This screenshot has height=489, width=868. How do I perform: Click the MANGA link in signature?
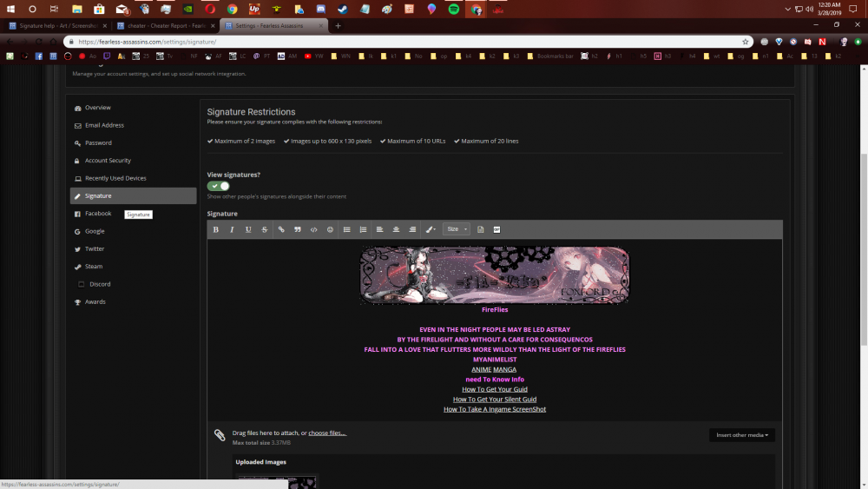[x=505, y=369]
